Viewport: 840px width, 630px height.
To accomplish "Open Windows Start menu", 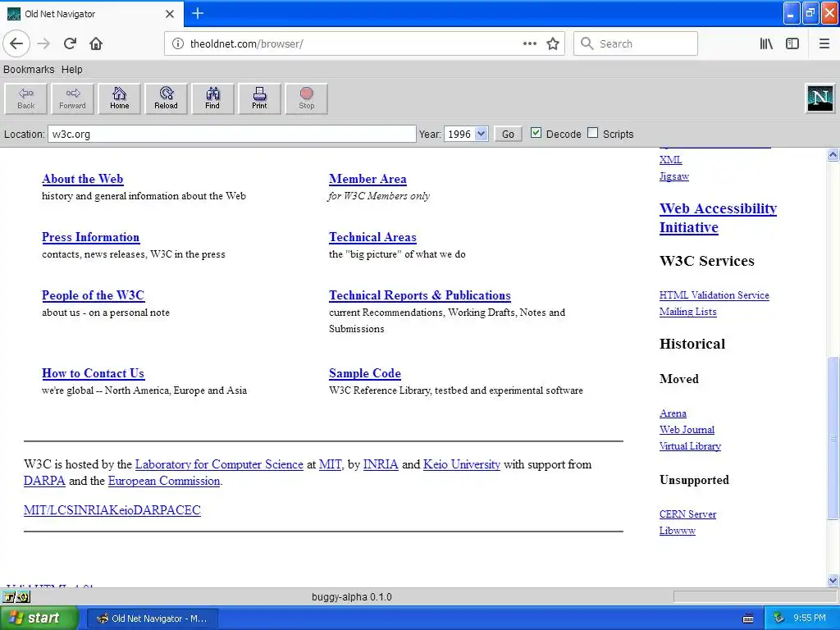I will [39, 618].
